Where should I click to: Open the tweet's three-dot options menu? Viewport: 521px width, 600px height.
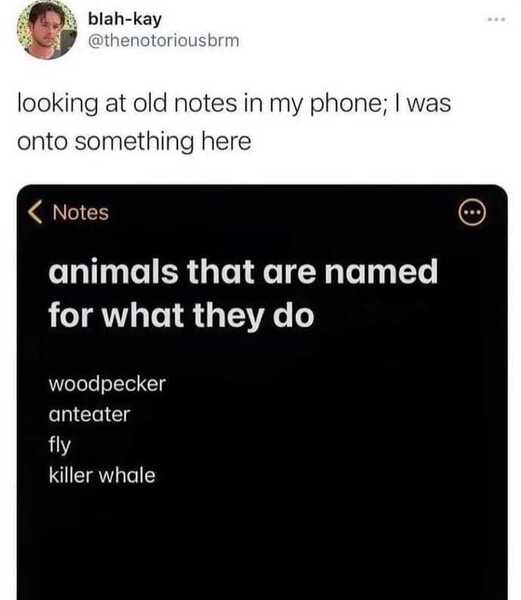497,19
